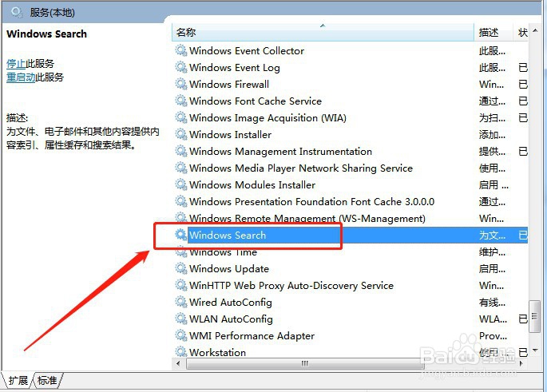Viewport: 547px width, 392px height.
Task: Click the WLA... description of WLAN AutoConfig
Action: 493,319
